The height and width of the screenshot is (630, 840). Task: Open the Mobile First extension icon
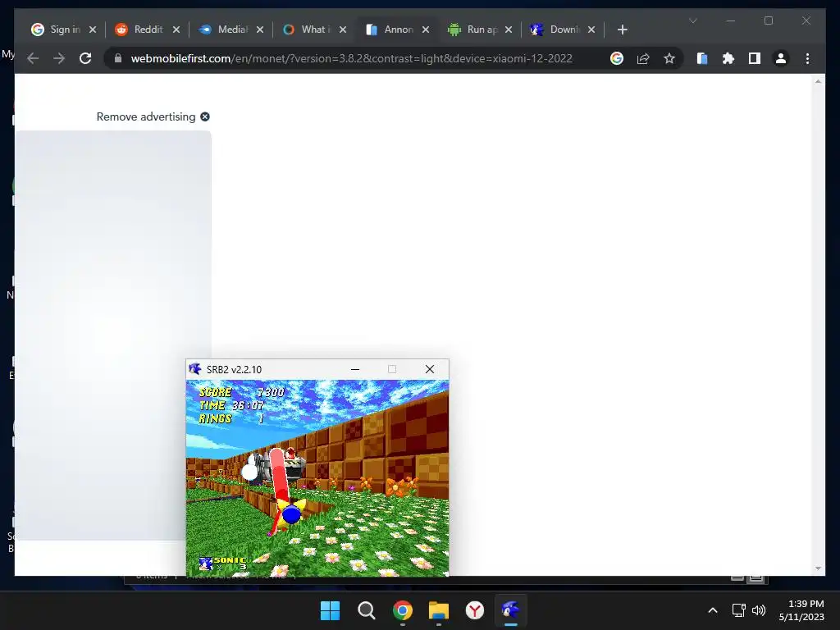(x=702, y=58)
